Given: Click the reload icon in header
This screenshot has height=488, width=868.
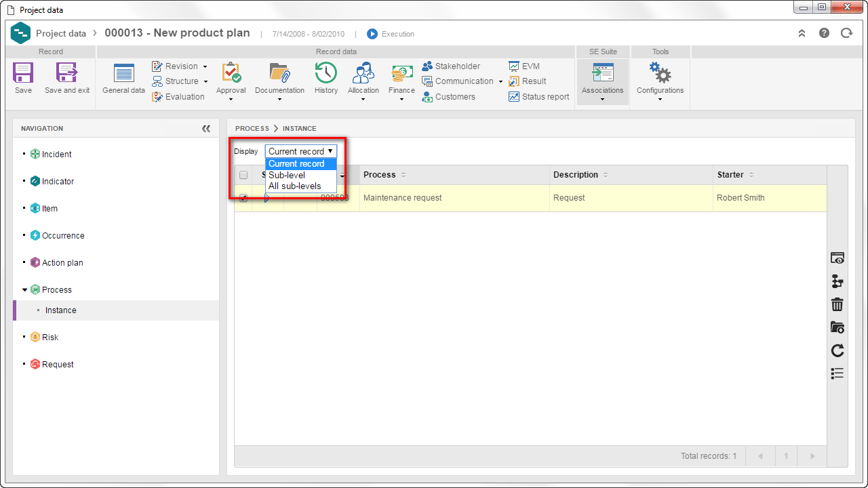Looking at the screenshot, I should tap(846, 33).
